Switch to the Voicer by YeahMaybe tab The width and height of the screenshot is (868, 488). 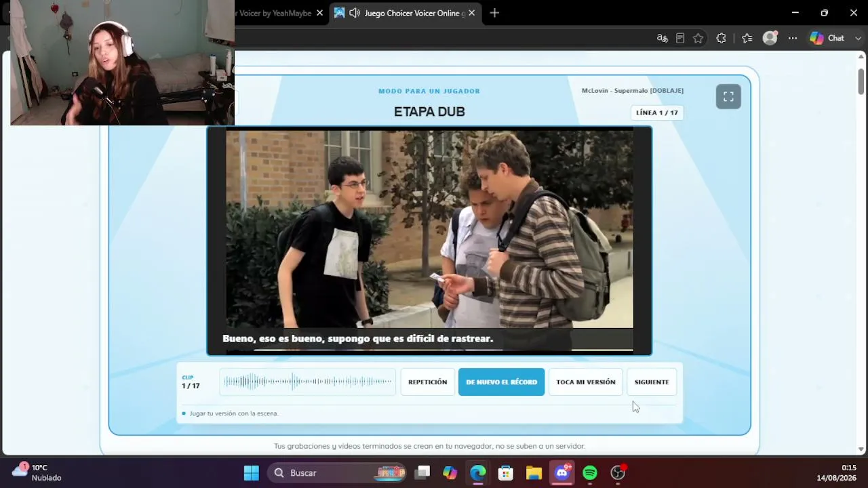[275, 13]
